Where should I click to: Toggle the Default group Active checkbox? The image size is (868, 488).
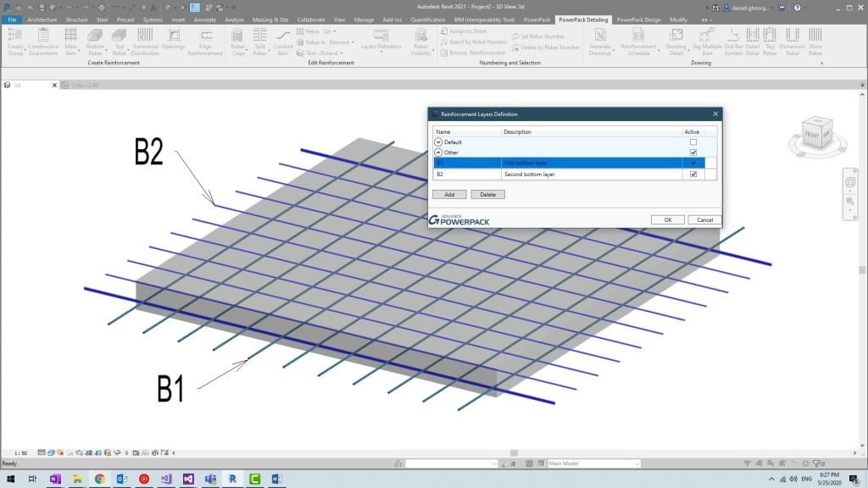[693, 142]
